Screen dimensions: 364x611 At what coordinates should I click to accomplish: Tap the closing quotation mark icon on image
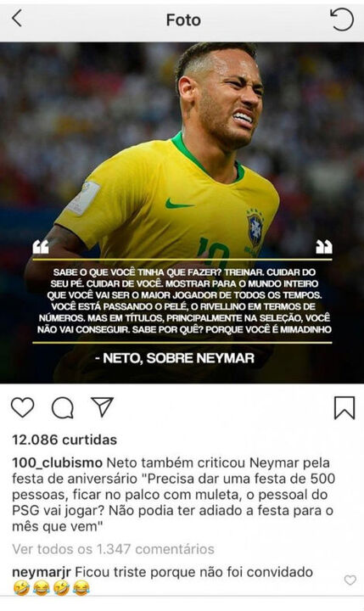(x=324, y=247)
